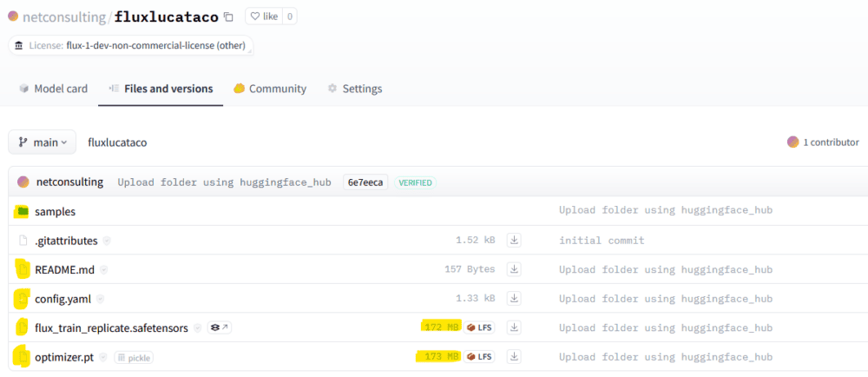Click the safety shield next to config.yaml
Image resolution: width=868 pixels, height=377 pixels.
[x=100, y=299]
